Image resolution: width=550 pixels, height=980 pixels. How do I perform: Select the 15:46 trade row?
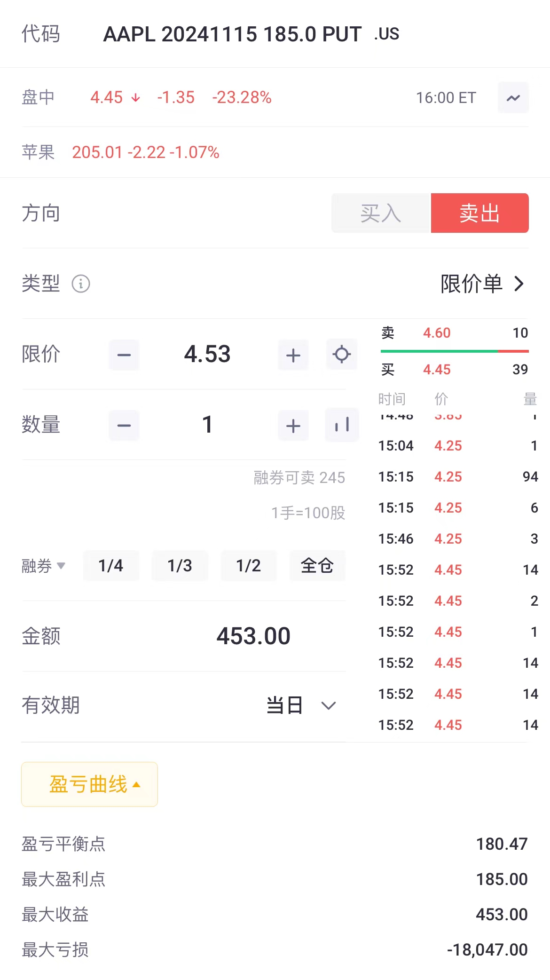pyautogui.click(x=458, y=539)
